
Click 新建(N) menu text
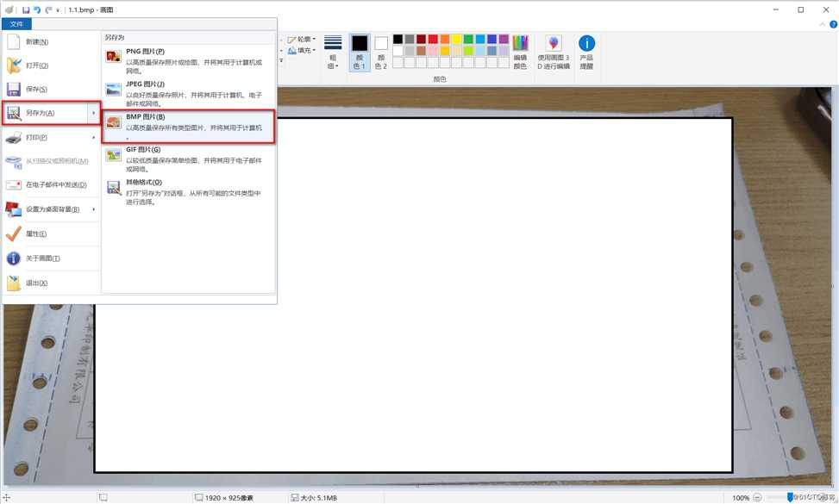point(37,41)
